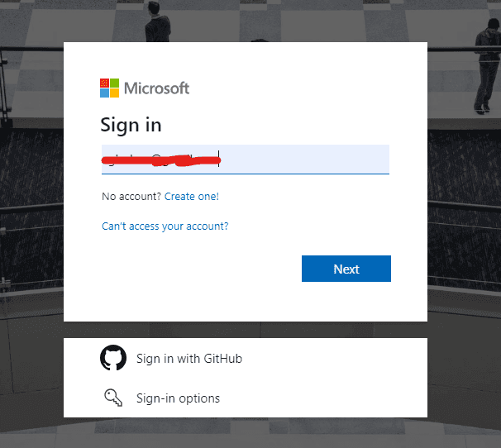Click the "Sign in" heading text
This screenshot has width=501, height=448.
pyautogui.click(x=131, y=125)
